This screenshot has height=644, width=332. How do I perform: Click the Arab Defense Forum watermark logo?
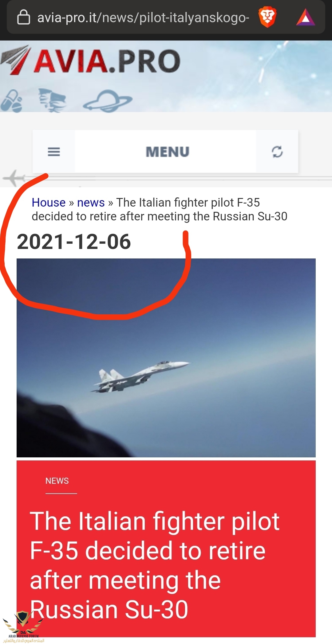pyautogui.click(x=23, y=627)
